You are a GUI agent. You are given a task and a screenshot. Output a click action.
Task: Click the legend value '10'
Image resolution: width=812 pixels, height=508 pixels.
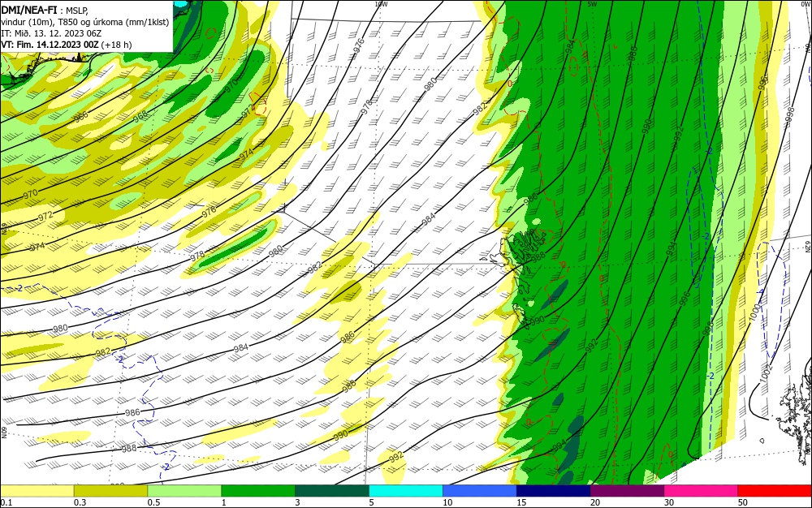(x=447, y=502)
